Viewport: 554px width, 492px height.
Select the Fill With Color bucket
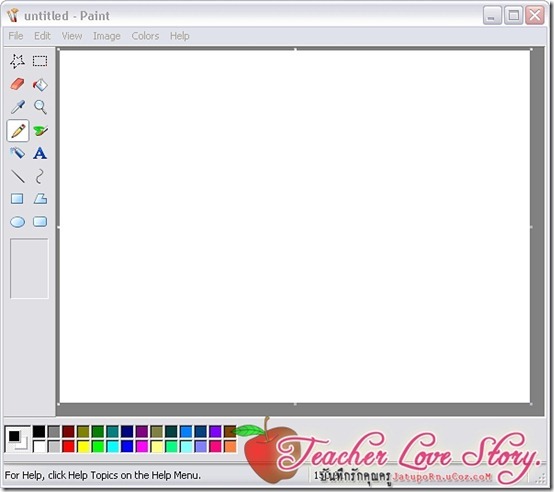[x=40, y=84]
